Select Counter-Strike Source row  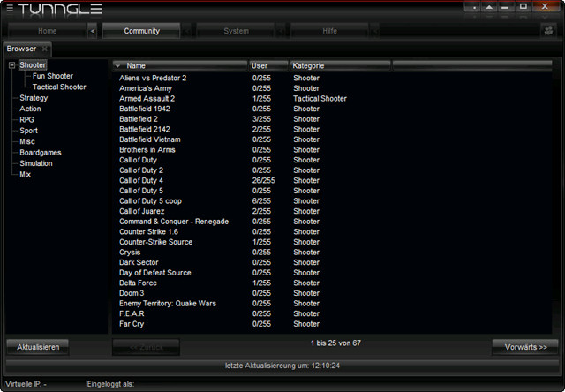click(332, 242)
